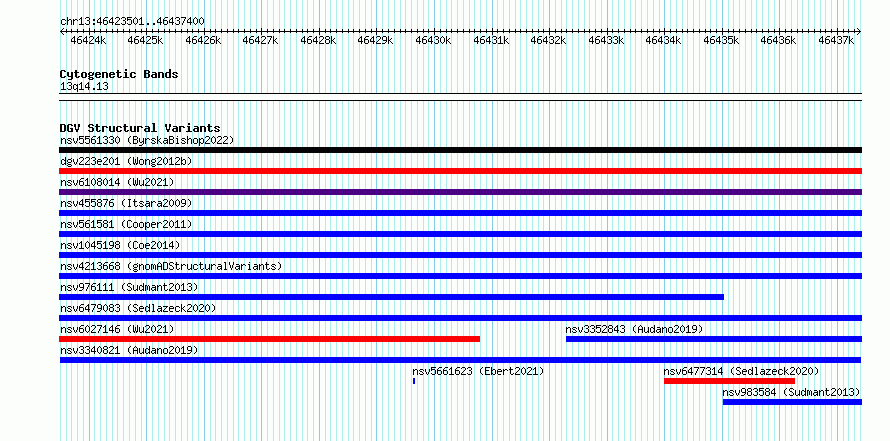Click the shorter blue bar under nsv976111

pyautogui.click(x=392, y=297)
